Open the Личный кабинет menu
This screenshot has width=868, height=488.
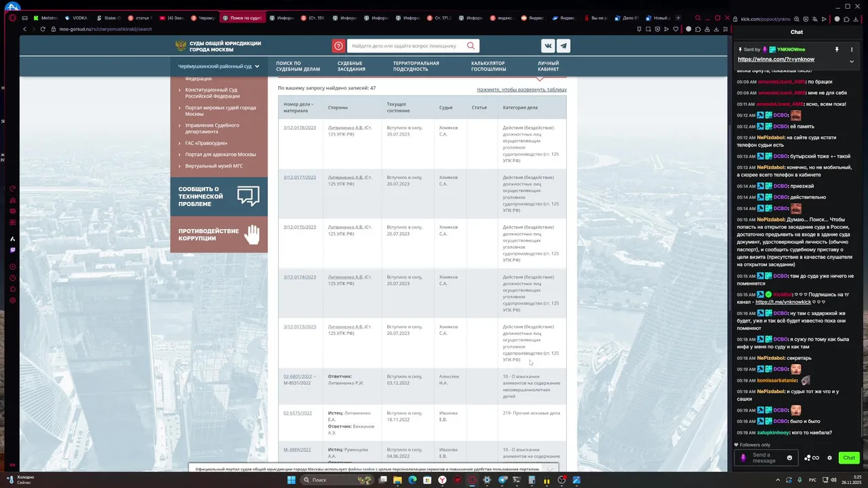pos(548,66)
